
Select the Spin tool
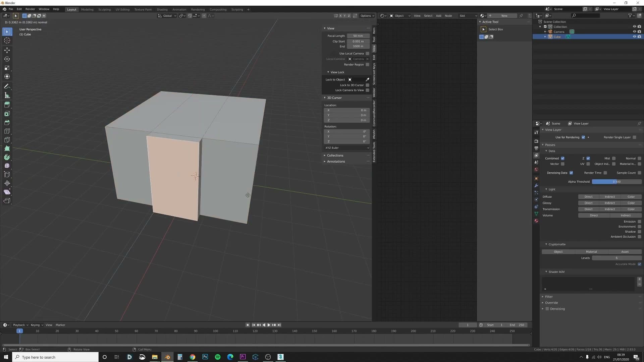click(x=7, y=157)
